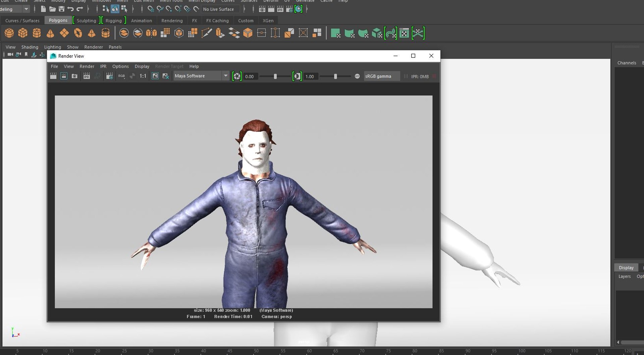
Task: Open the viewport Lighting menu
Action: (53, 47)
